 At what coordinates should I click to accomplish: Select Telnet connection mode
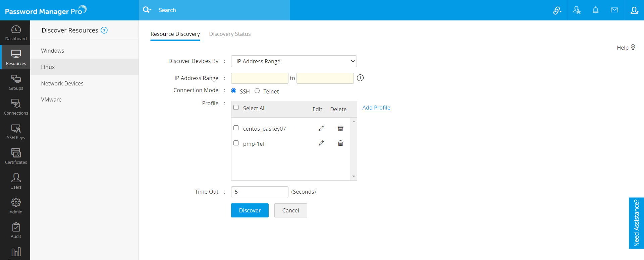[x=257, y=91]
